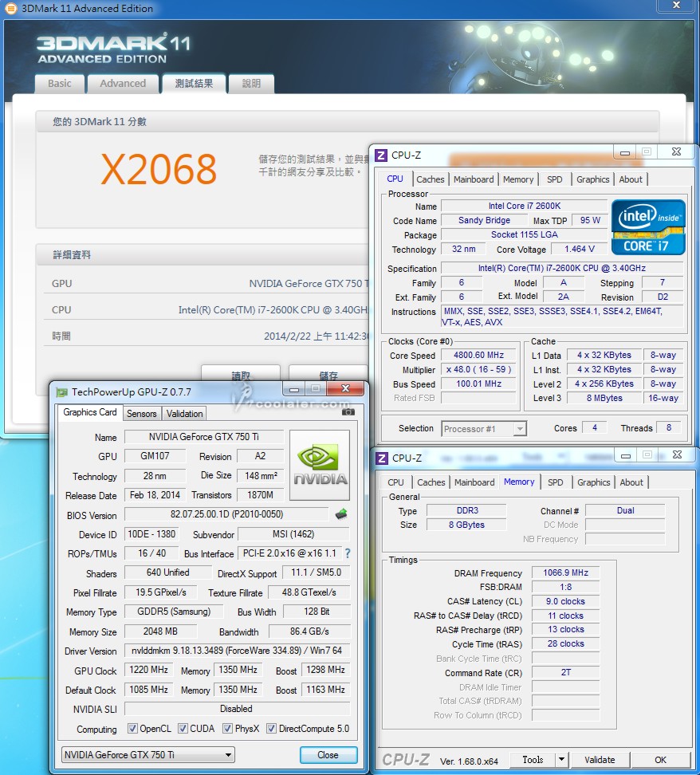Open the GPU selector dropdown in GPU-Z
Image resolution: width=700 pixels, height=775 pixels.
(147, 755)
